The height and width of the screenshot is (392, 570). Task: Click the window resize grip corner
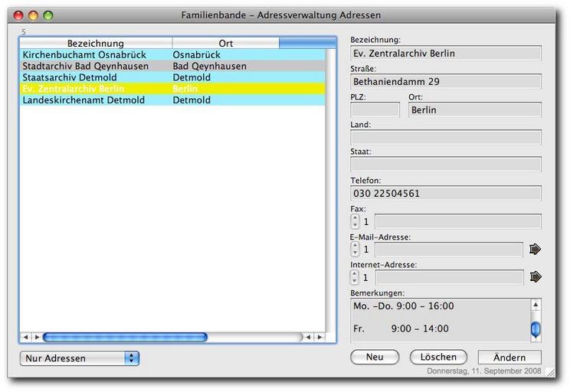click(x=551, y=373)
